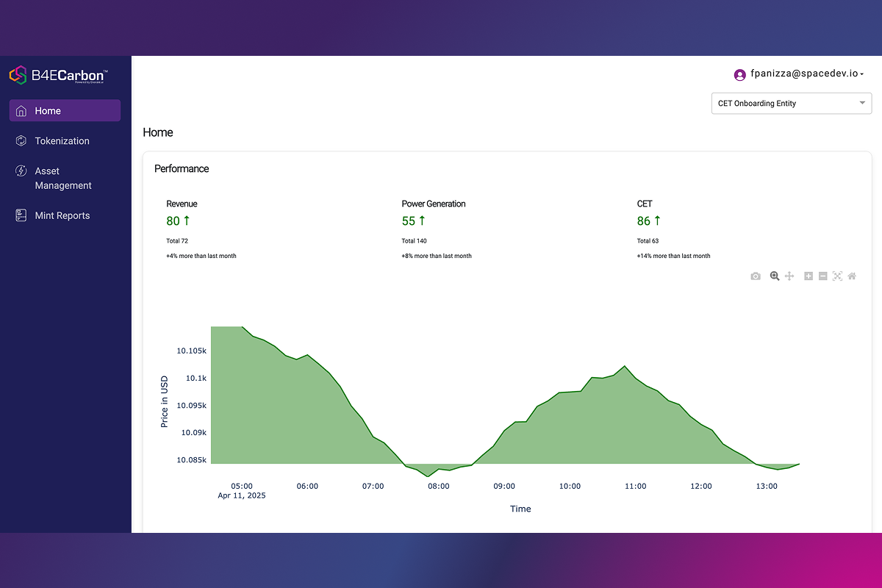This screenshot has height=588, width=882.
Task: Expand the CET Onboarding Entity dropdown
Action: click(792, 104)
